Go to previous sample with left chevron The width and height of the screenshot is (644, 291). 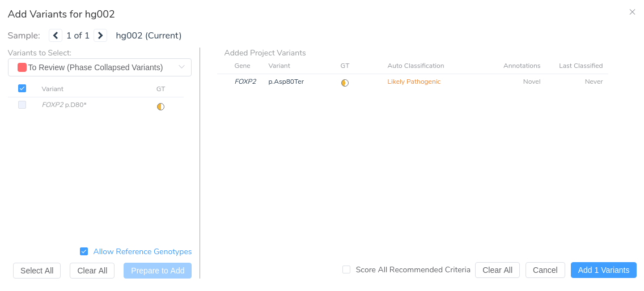[56, 35]
